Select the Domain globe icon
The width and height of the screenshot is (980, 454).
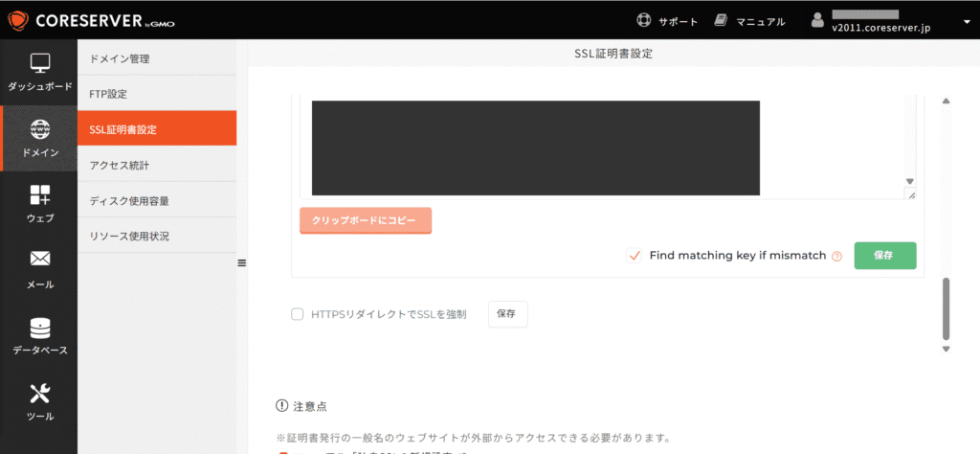(x=40, y=129)
